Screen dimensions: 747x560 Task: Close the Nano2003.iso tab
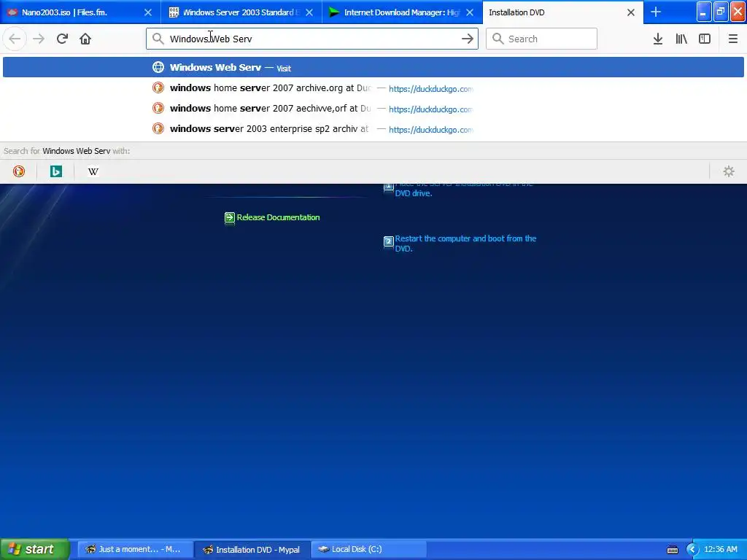pos(148,12)
